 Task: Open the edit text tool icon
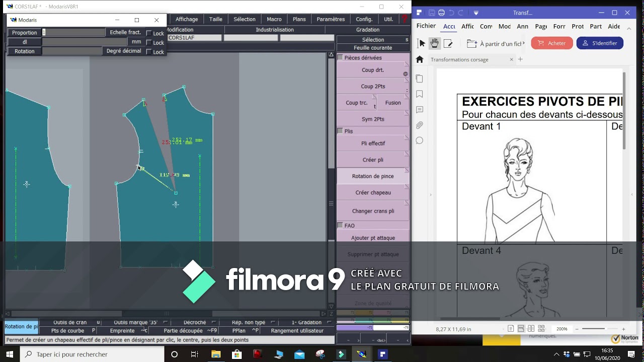(448, 44)
